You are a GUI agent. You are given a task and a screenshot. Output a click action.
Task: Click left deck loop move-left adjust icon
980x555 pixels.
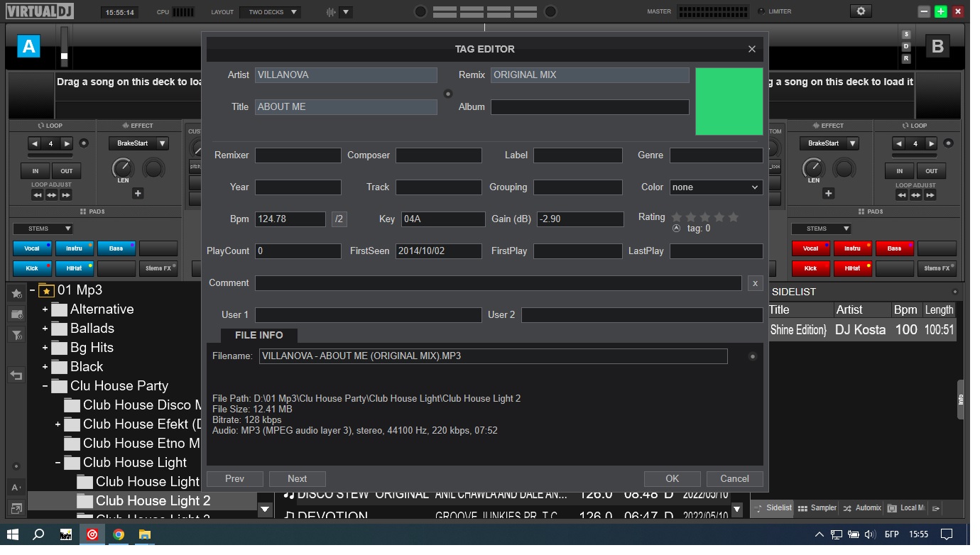click(38, 195)
